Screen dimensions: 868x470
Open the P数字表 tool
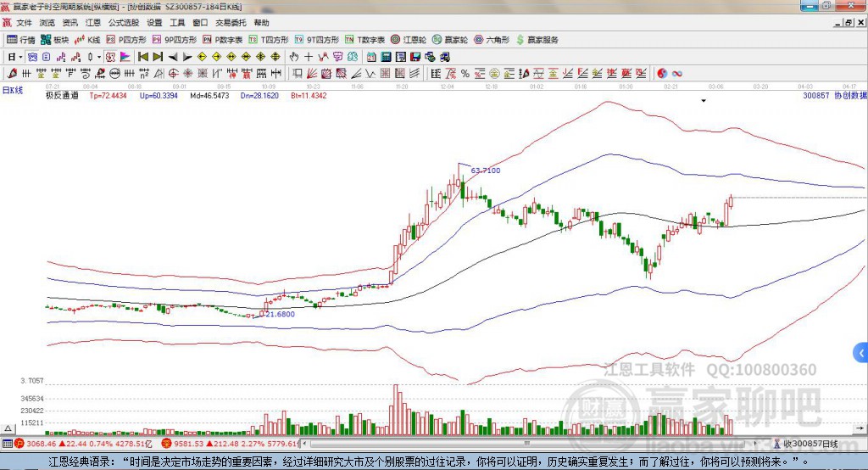[x=223, y=40]
